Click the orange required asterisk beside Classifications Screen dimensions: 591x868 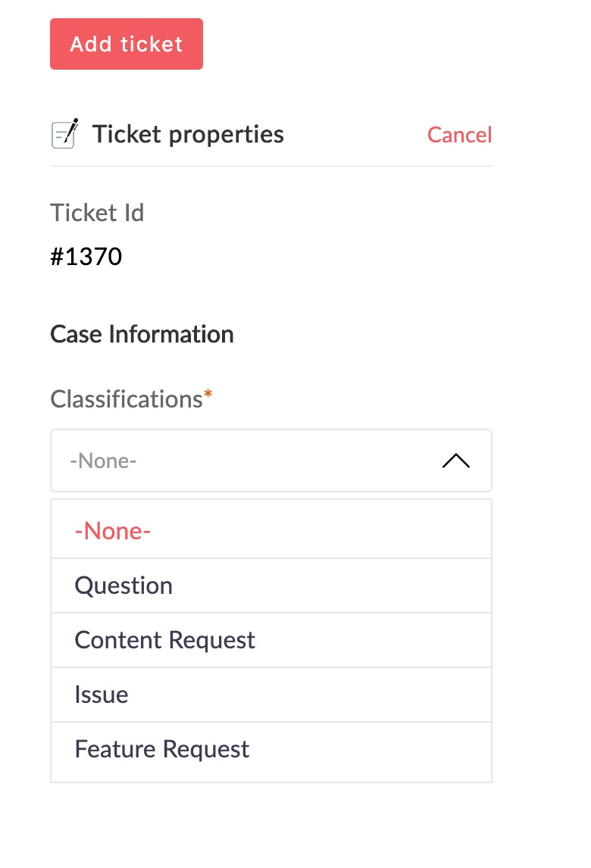pos(208,395)
